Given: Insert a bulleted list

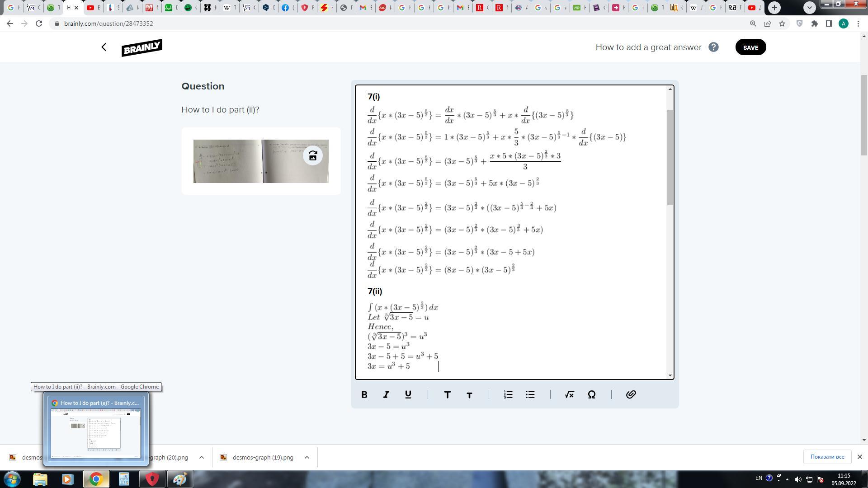Looking at the screenshot, I should [530, 394].
